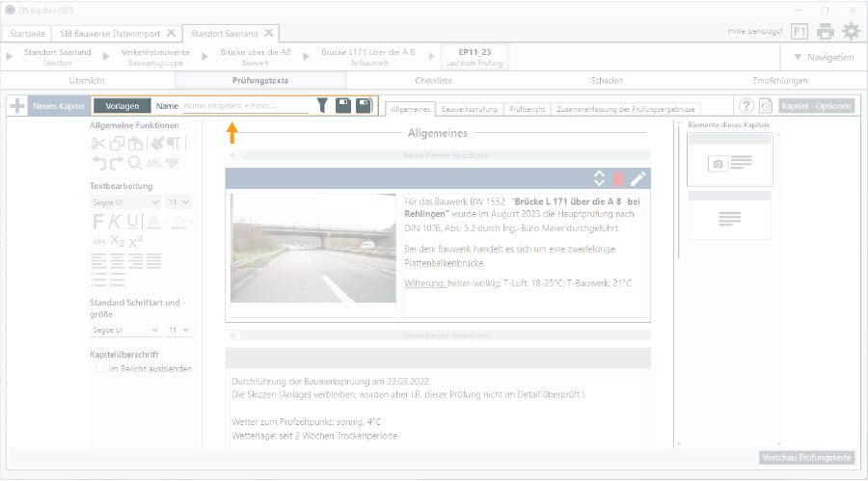This screenshot has width=868, height=481.
Task: Click the question mark help icon
Action: point(746,106)
